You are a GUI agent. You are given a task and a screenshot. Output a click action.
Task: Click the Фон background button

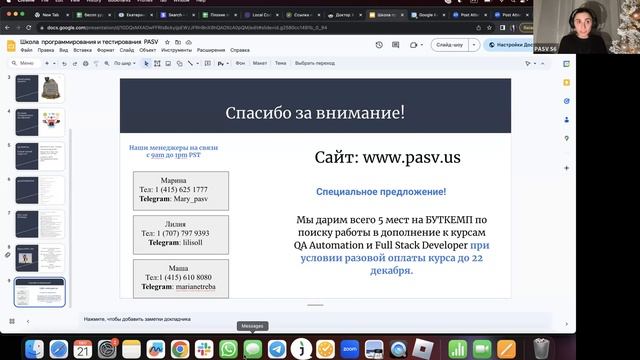pyautogui.click(x=240, y=63)
